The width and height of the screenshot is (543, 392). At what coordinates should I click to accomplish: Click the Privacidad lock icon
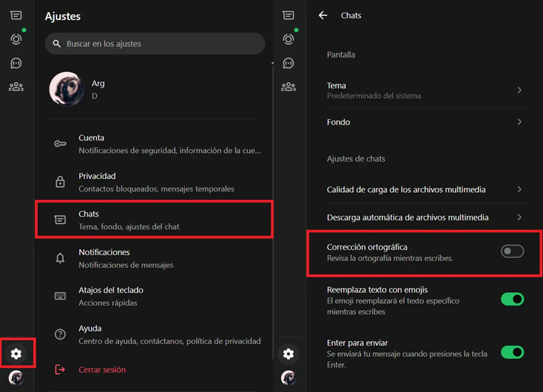60,182
